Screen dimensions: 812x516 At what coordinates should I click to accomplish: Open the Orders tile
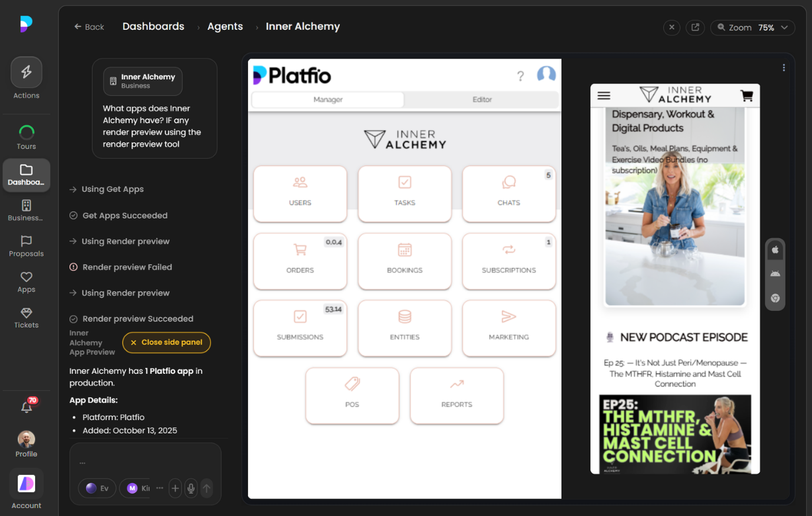[x=300, y=261]
